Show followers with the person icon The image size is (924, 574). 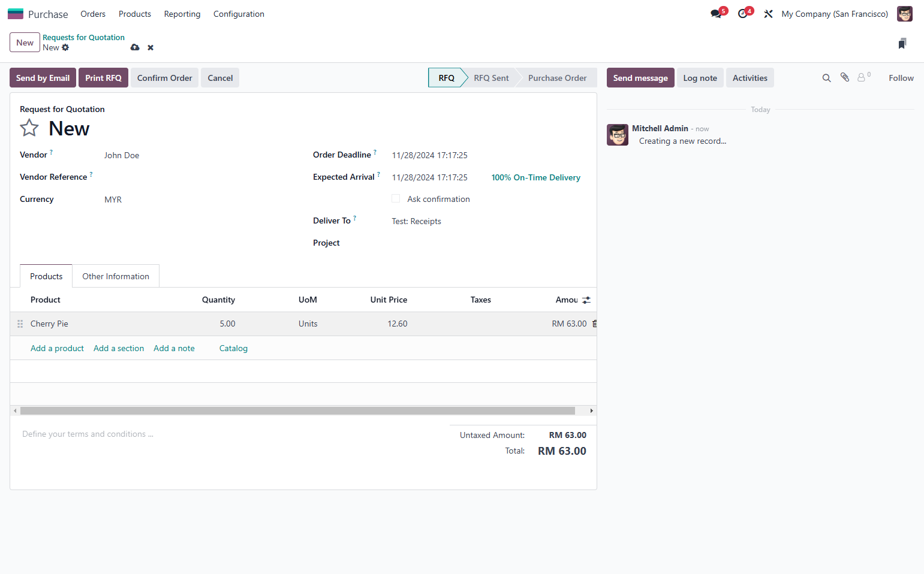click(x=863, y=77)
